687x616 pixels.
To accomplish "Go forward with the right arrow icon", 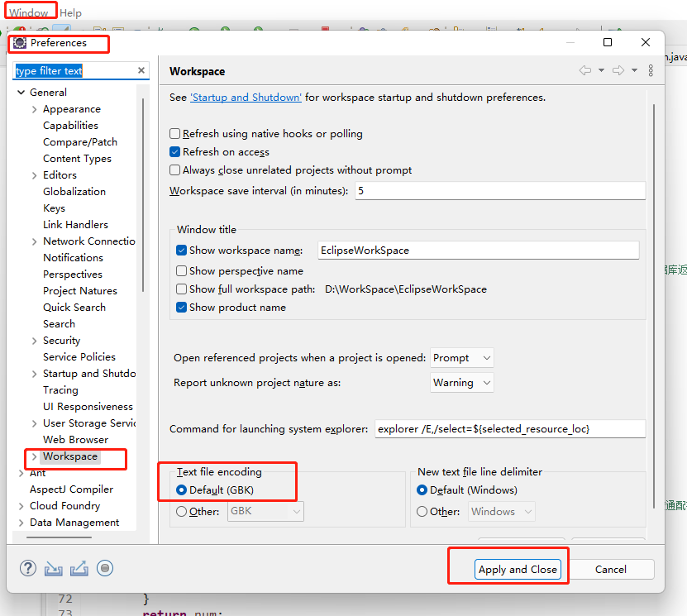I will [x=618, y=70].
